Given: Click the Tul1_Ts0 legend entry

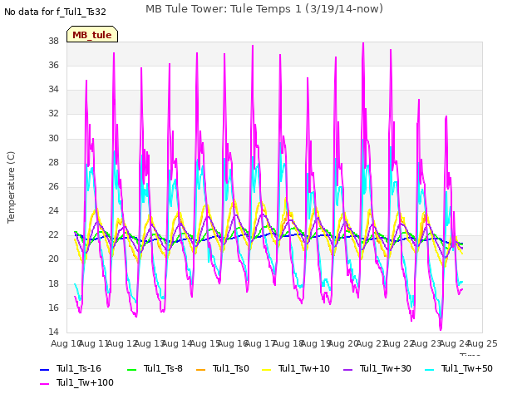Looking at the screenshot, I should (223, 368).
